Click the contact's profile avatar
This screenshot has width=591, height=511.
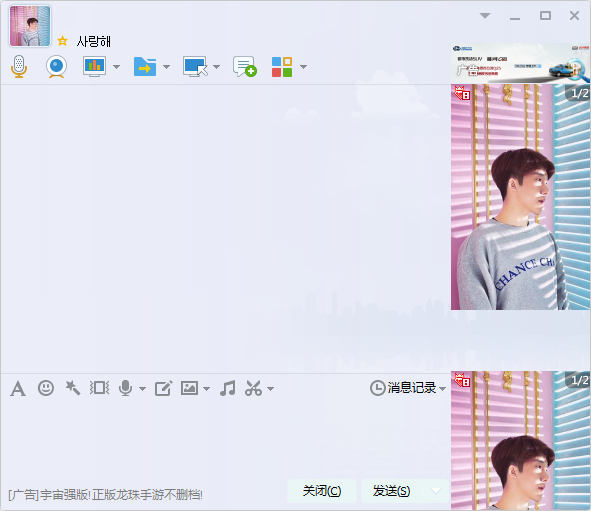30,26
